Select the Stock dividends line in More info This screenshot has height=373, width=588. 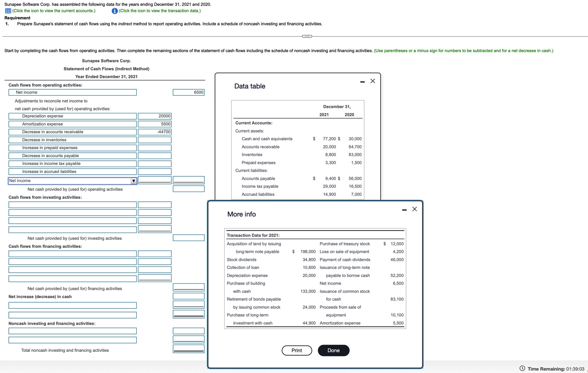(x=242, y=260)
